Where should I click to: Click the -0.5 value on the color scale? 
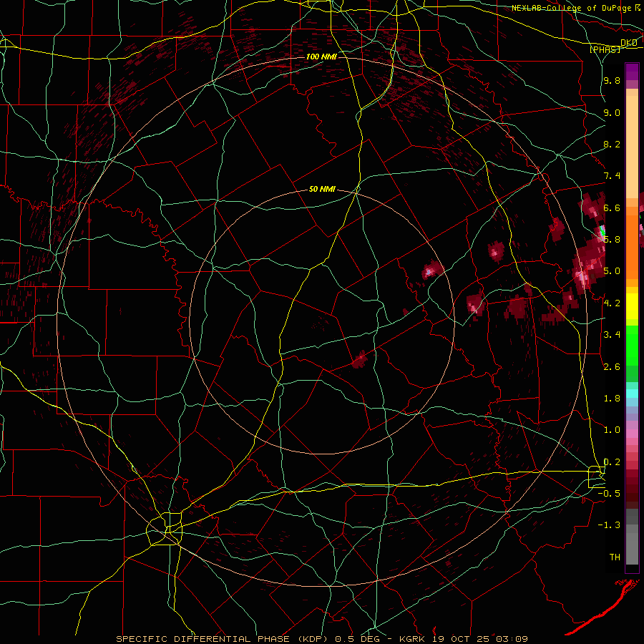click(609, 494)
